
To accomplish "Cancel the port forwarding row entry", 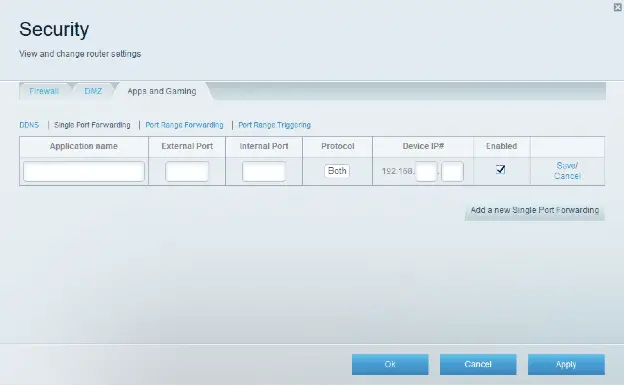I will click(x=567, y=176).
